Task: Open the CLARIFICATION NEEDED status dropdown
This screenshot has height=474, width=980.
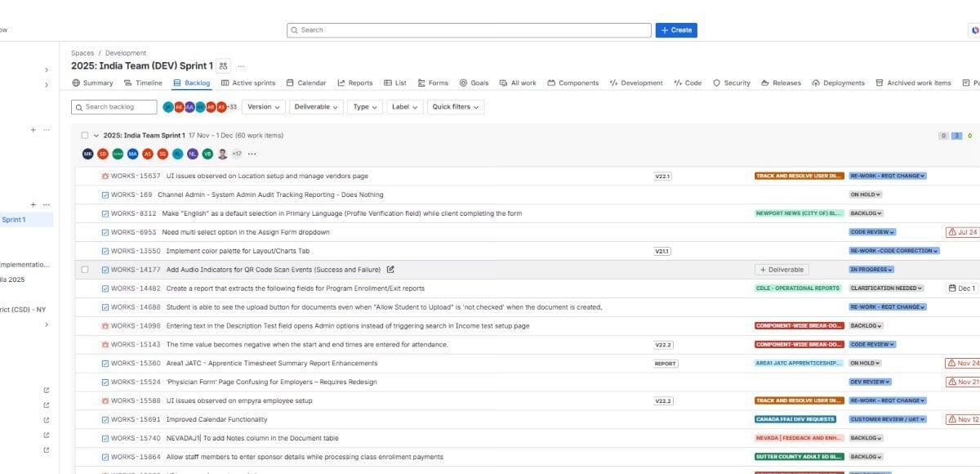Action: [887, 288]
